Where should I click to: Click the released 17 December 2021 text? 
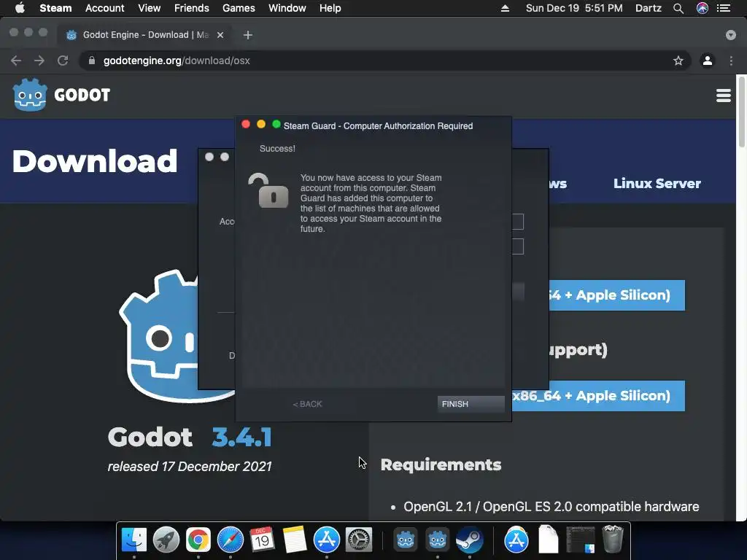(x=190, y=466)
